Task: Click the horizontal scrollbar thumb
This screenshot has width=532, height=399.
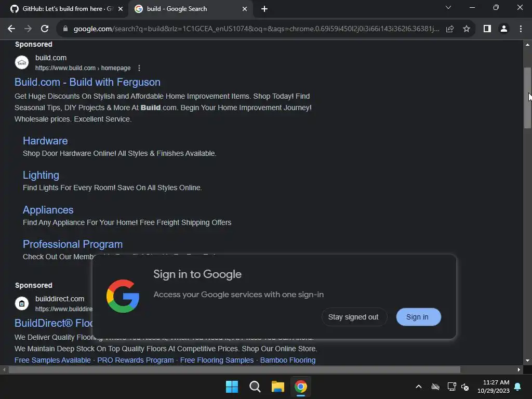Action: coord(234,370)
